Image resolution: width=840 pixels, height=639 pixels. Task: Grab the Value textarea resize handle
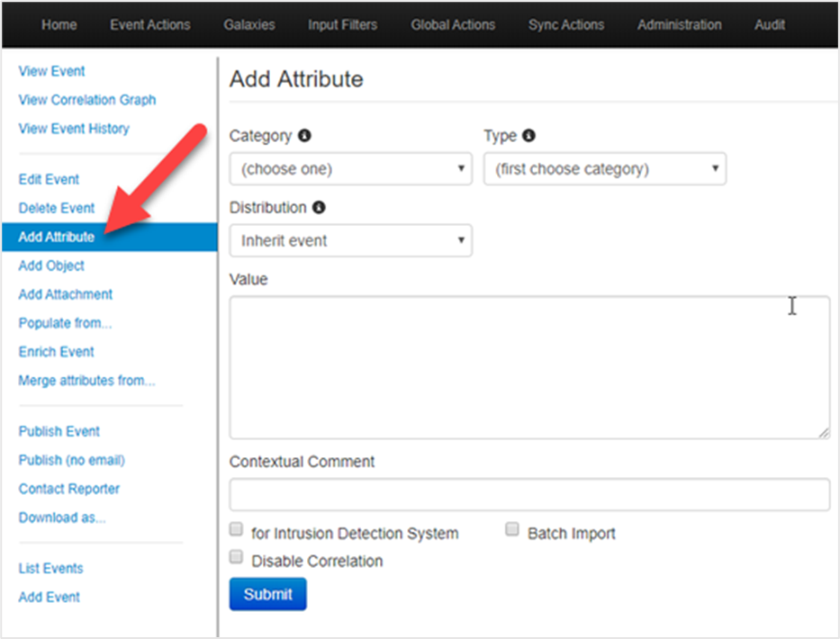[x=824, y=433]
